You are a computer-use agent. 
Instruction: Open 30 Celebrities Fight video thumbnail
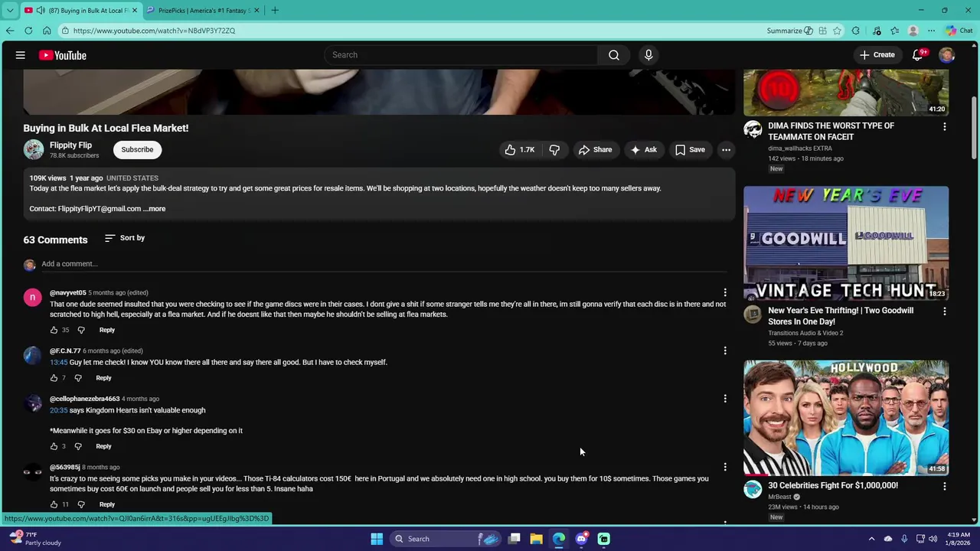pos(846,418)
